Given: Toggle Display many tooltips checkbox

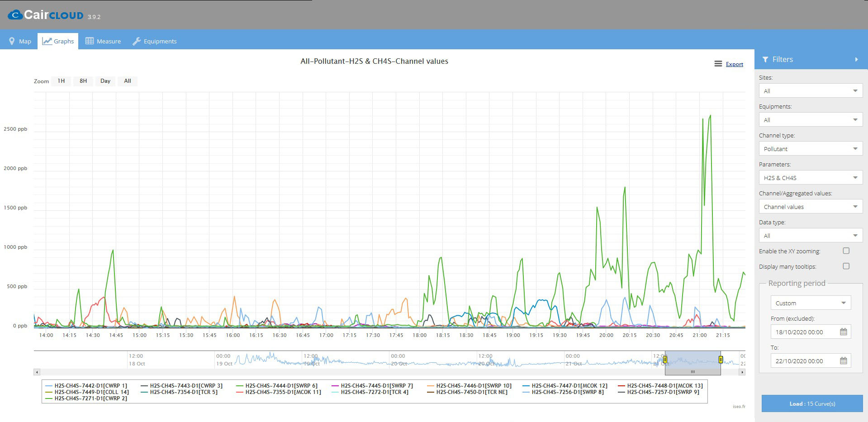Looking at the screenshot, I should (x=846, y=266).
